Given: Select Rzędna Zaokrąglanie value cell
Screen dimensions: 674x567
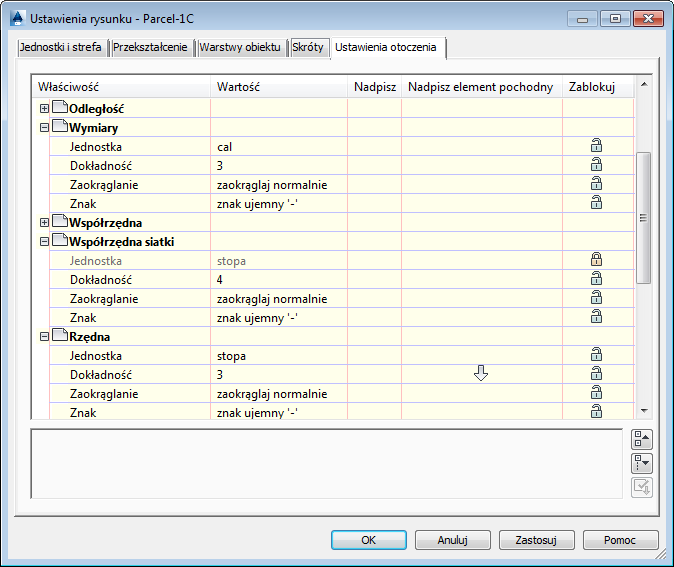Looking at the screenshot, I should [x=279, y=393].
